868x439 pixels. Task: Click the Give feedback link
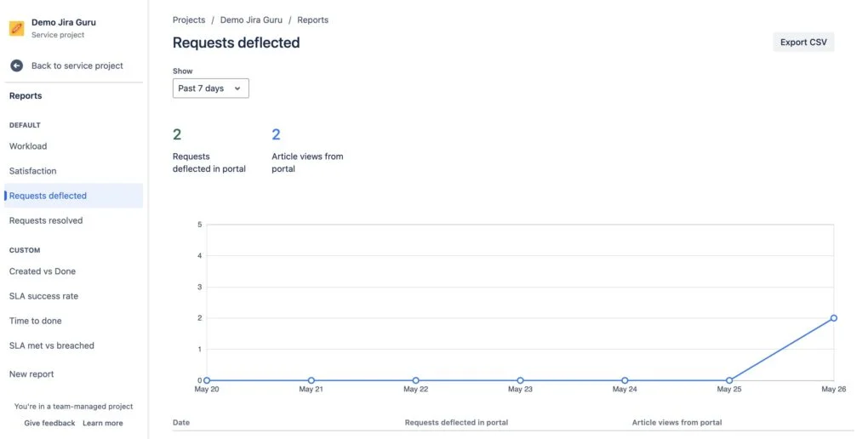coord(50,423)
